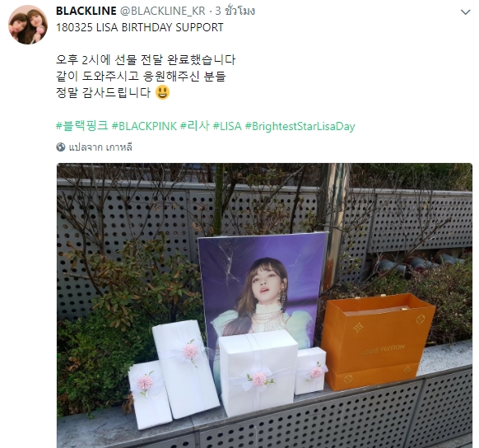Open the #LISA hashtag

[227, 126]
